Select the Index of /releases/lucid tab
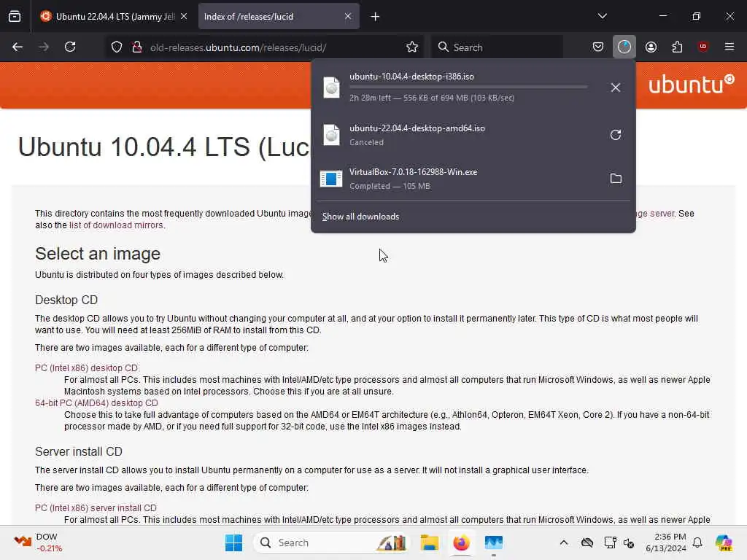Viewport: 747px width, 560px height. click(x=279, y=17)
